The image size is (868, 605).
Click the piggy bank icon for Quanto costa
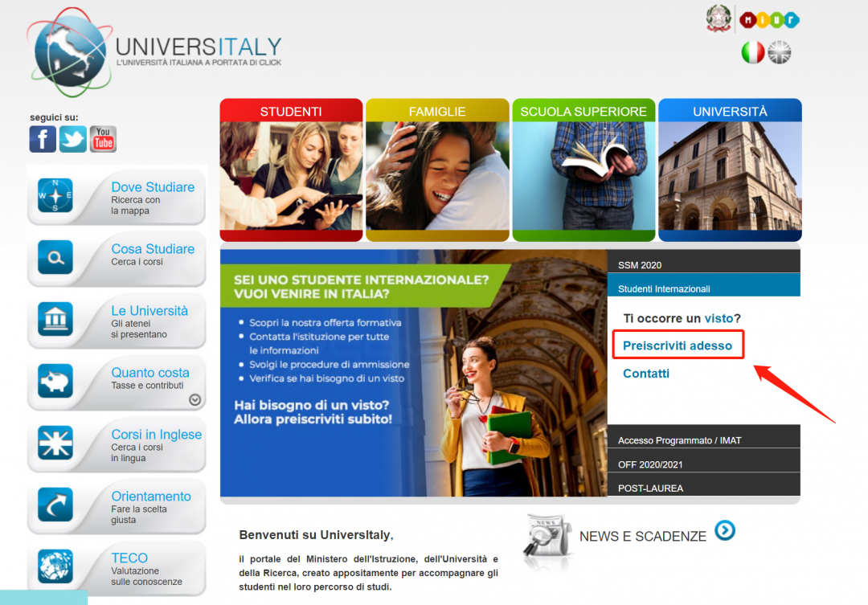(x=55, y=381)
